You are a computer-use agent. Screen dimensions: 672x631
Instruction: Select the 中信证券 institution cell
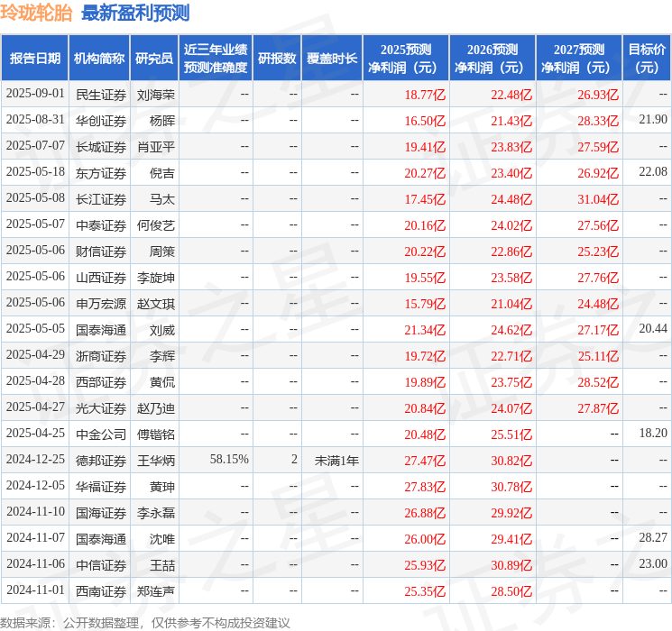click(x=101, y=565)
